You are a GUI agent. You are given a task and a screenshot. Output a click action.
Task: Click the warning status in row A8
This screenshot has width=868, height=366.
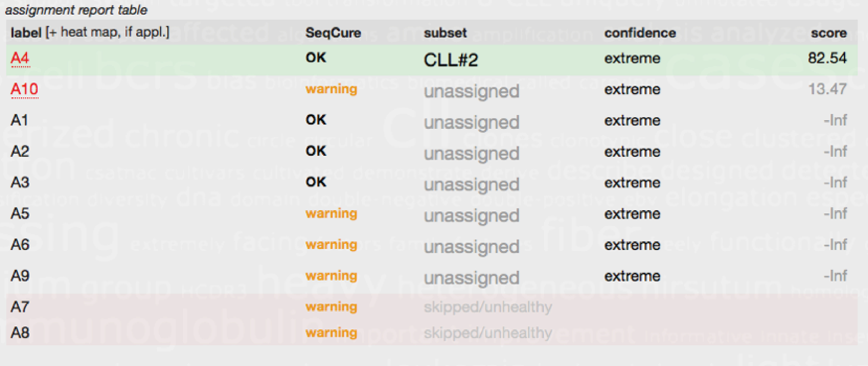(x=331, y=333)
